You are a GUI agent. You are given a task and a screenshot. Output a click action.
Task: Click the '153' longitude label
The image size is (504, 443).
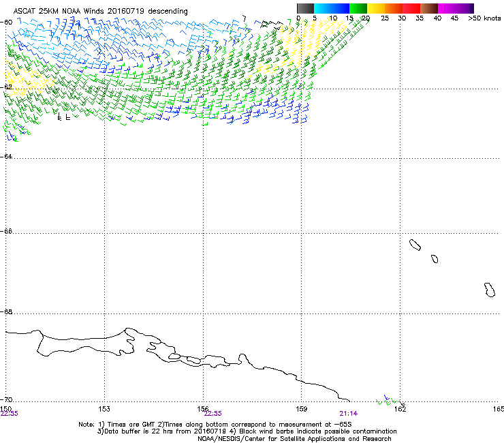104,409
